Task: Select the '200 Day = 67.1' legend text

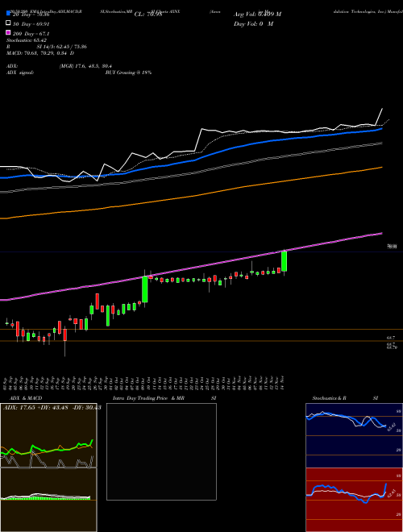Action: pos(31,34)
